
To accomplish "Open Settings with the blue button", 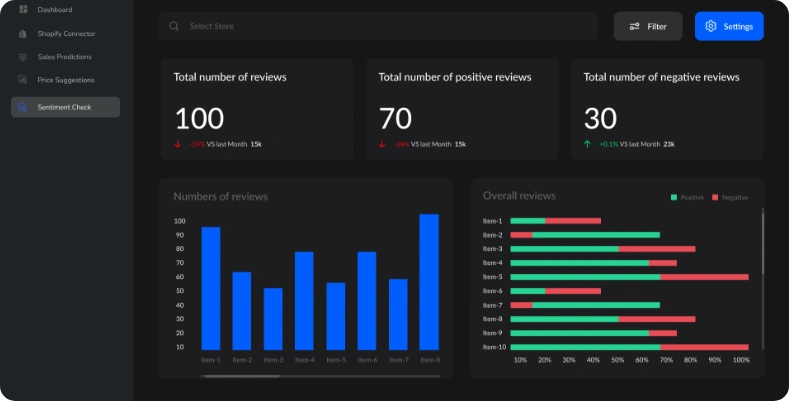I will pos(729,26).
